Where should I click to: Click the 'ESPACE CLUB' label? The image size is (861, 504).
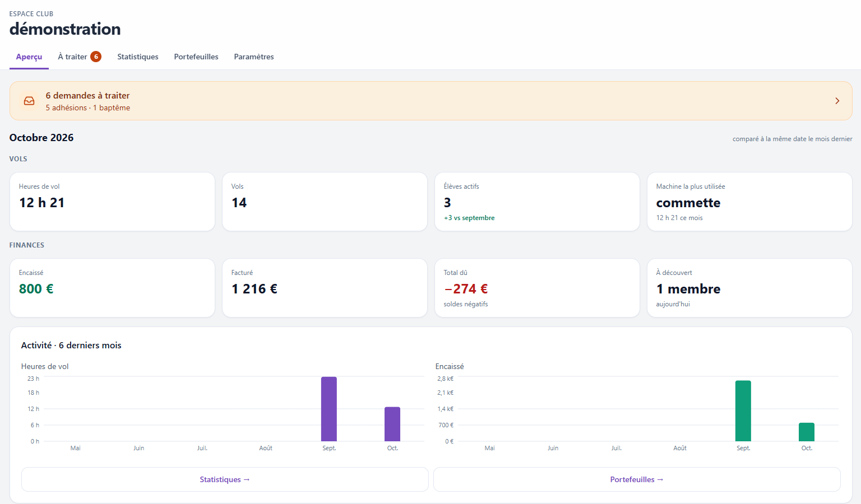pos(31,13)
